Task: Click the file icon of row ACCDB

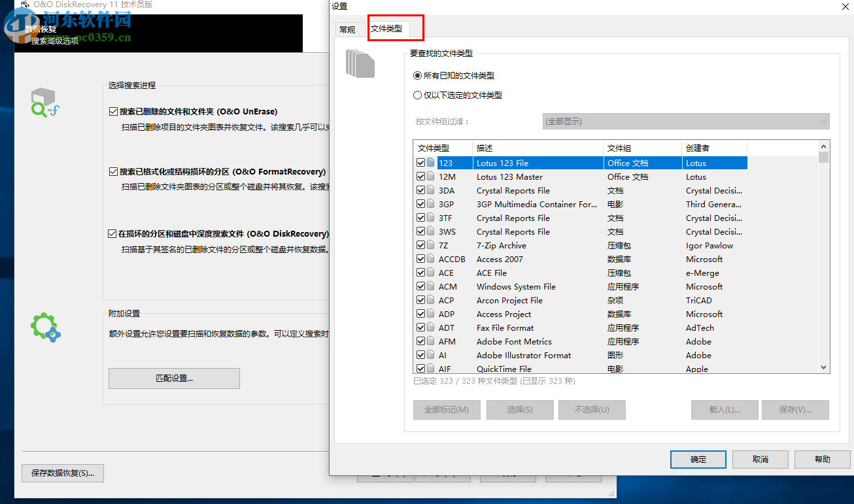Action: (431, 259)
